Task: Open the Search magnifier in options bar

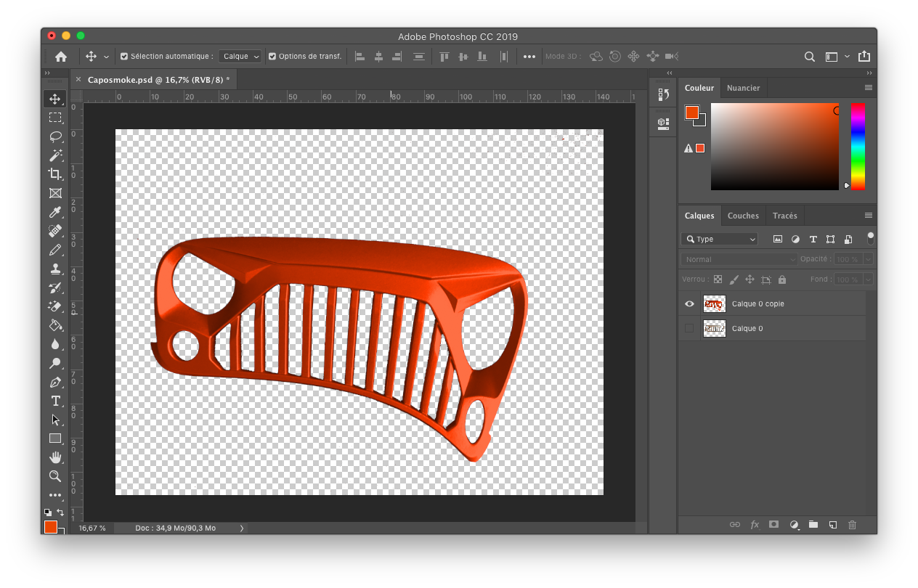Action: [809, 56]
